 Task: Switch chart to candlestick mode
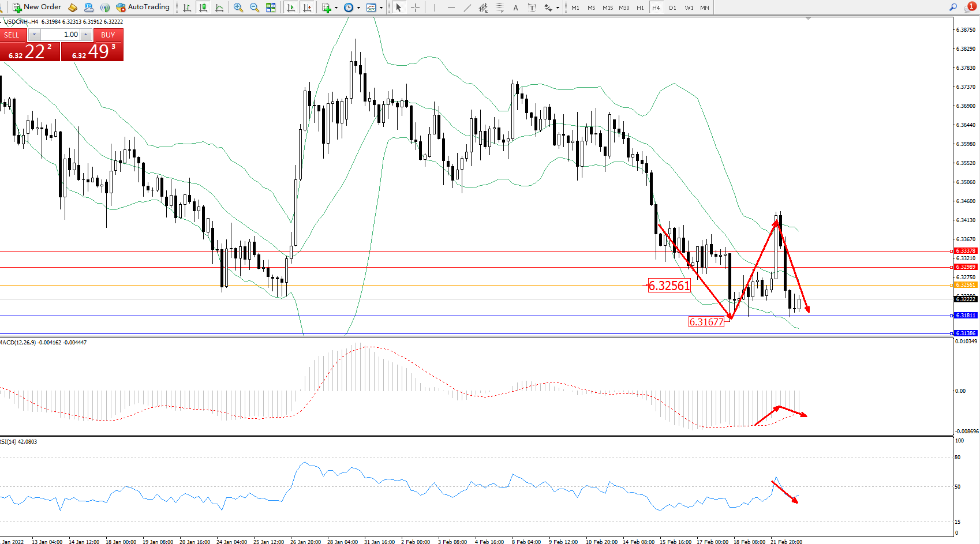(x=203, y=7)
